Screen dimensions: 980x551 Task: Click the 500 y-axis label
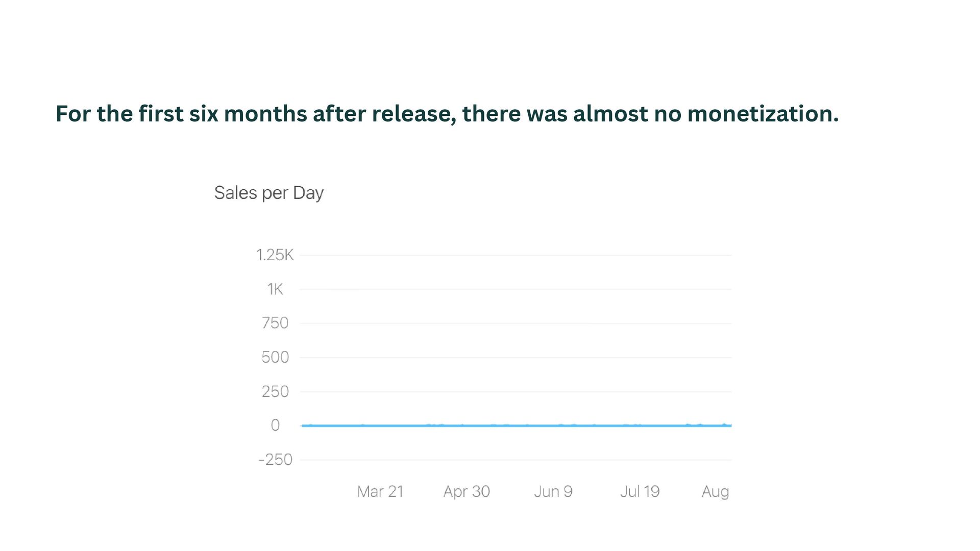point(275,357)
